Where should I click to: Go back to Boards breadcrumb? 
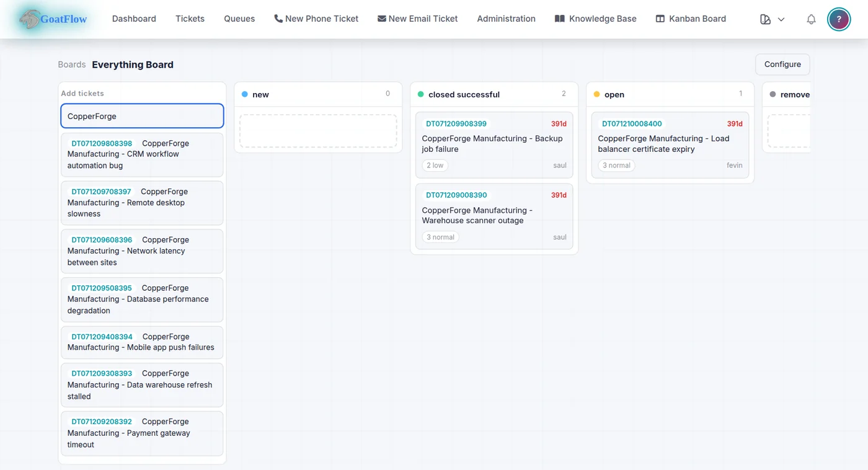(x=71, y=64)
